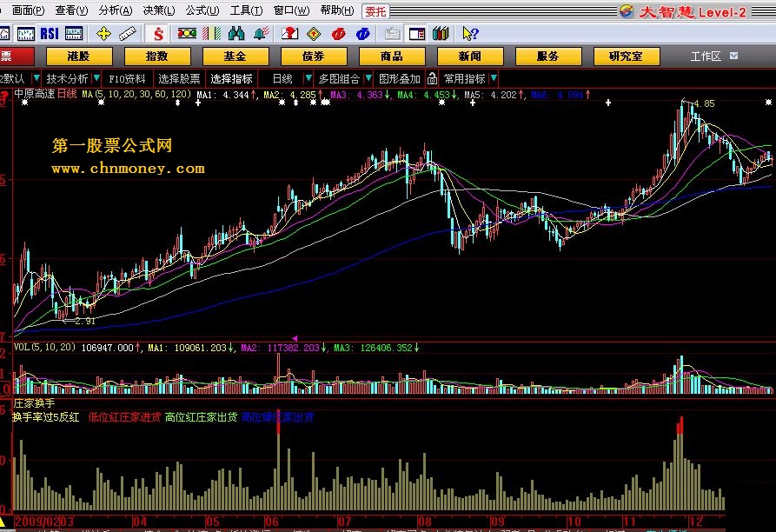Click the yellow four-way move arrows icon

click(103, 34)
